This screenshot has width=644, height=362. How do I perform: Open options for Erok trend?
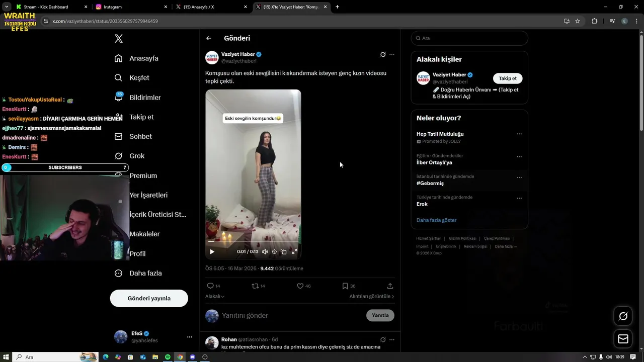(519, 198)
